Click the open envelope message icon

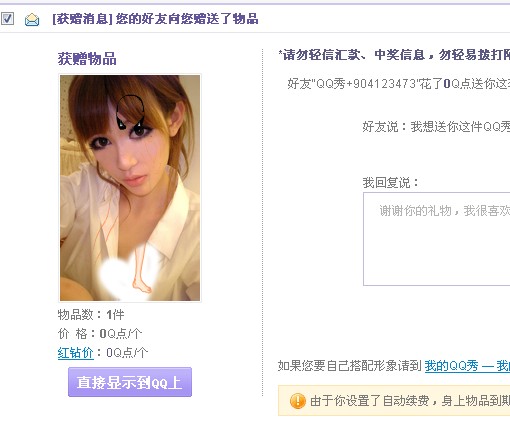[x=32, y=20]
